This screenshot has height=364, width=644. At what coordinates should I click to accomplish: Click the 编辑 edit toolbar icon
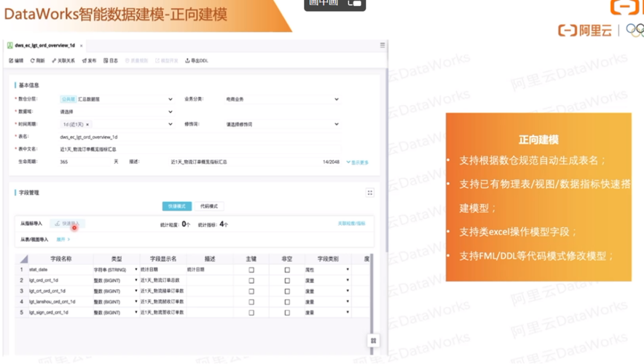point(16,60)
